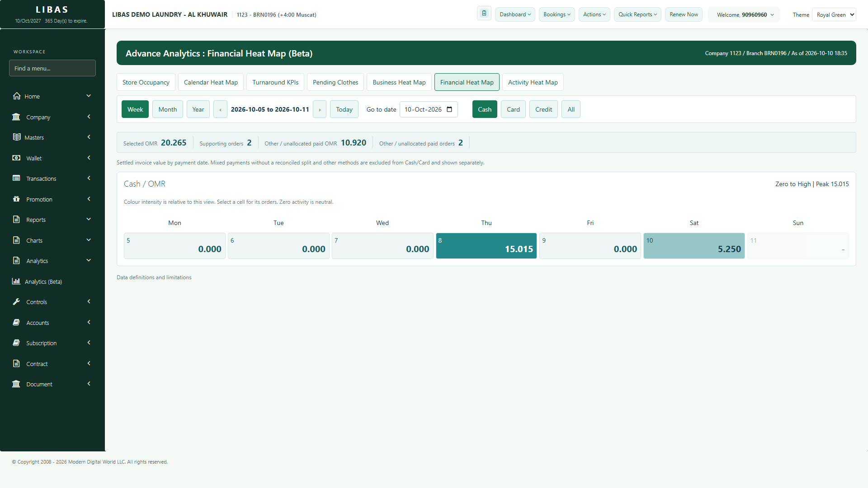Click the Analytics (Beta) bar chart icon
This screenshot has width=868, height=488.
tap(16, 281)
